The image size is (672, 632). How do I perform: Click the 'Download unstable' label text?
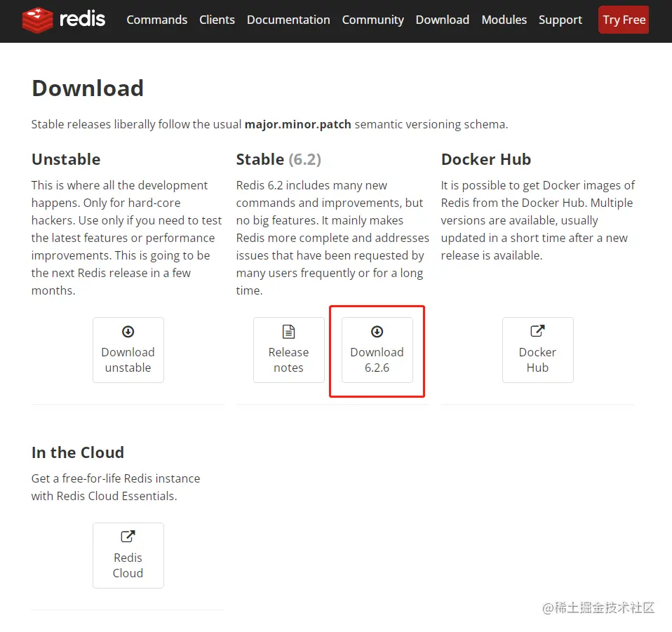[128, 360]
